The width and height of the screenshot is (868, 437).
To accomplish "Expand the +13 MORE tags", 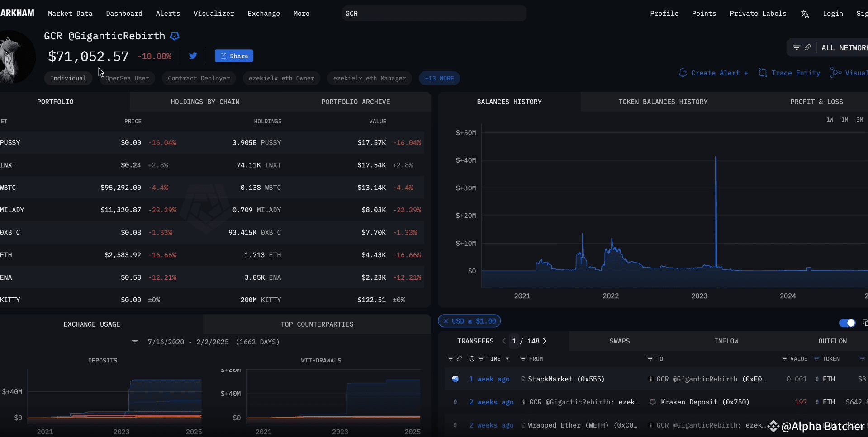I will point(440,78).
